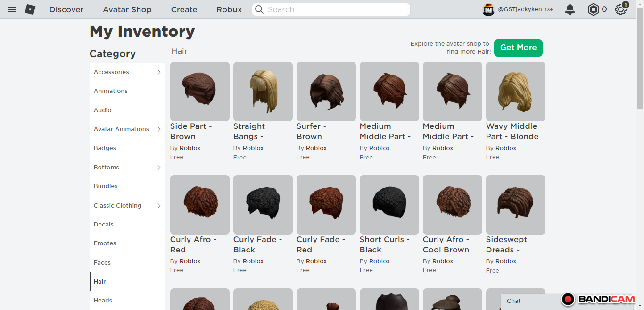The width and height of the screenshot is (644, 310).
Task: Select the Faces category
Action: (x=102, y=263)
